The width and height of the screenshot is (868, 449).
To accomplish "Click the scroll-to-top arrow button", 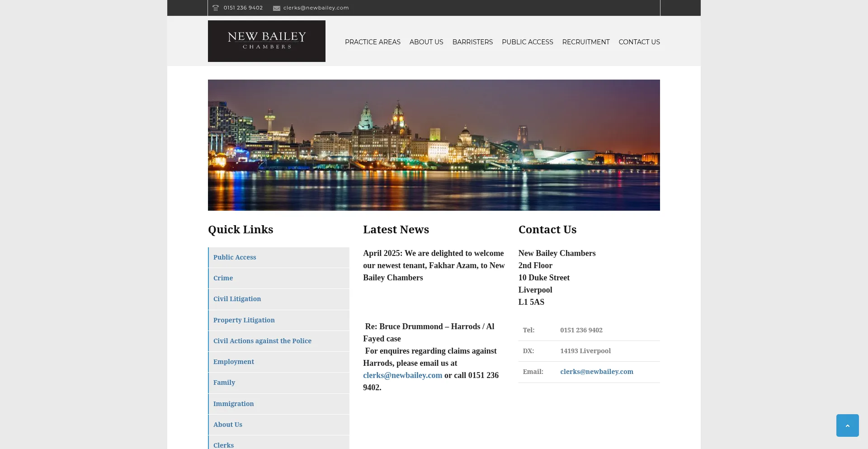I will point(847,425).
